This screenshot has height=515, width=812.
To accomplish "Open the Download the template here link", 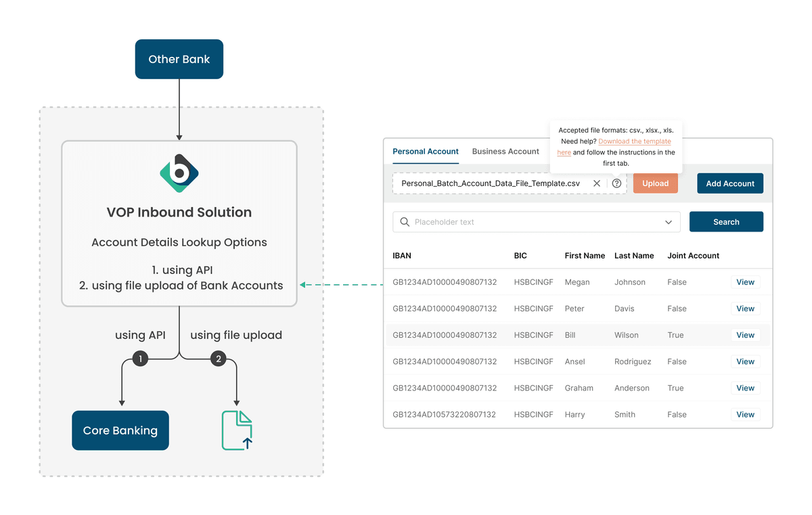I will coord(634,141).
